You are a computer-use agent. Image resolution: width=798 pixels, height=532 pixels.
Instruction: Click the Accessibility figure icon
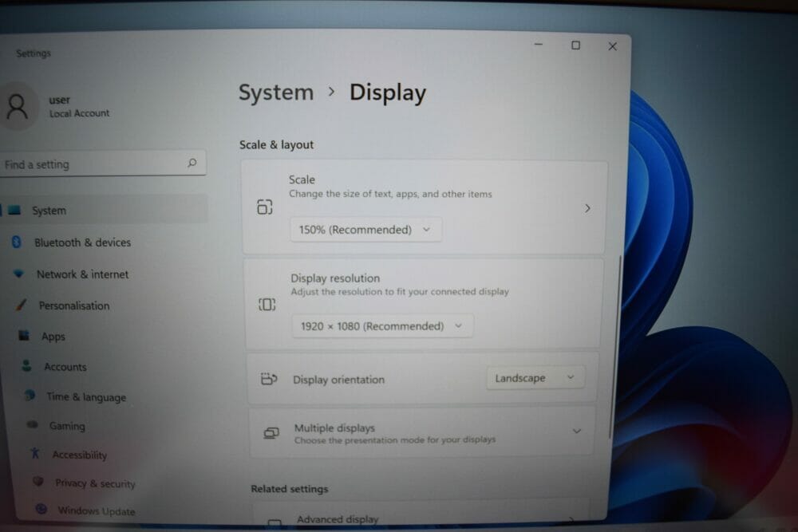[34, 453]
